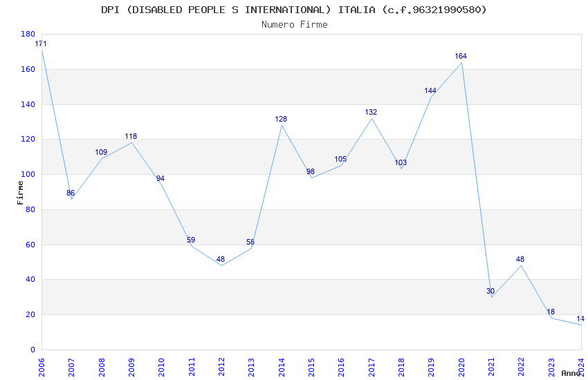Screen dimensions: 588x380
Task: Click the 18 data label
Action: click(551, 312)
